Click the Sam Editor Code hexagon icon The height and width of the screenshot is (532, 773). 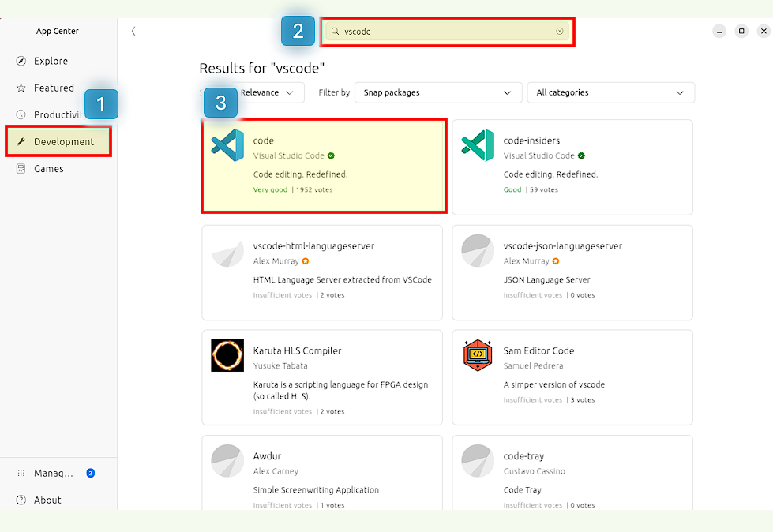478,355
